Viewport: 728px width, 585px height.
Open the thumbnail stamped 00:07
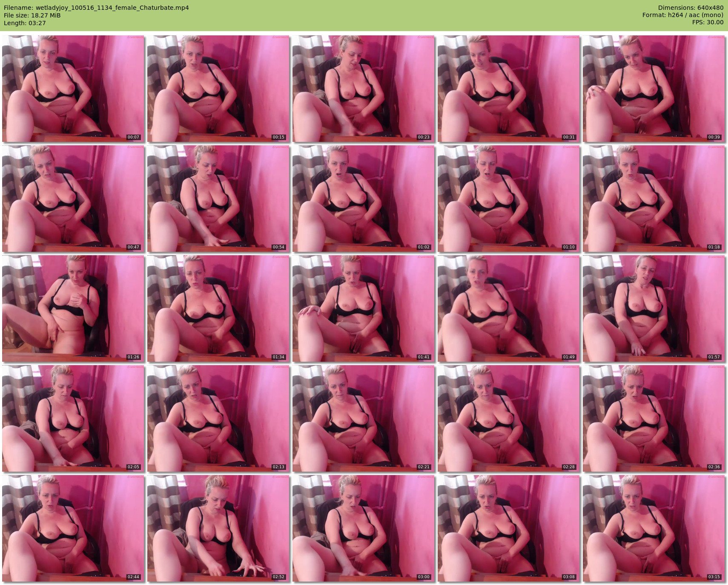pos(73,89)
